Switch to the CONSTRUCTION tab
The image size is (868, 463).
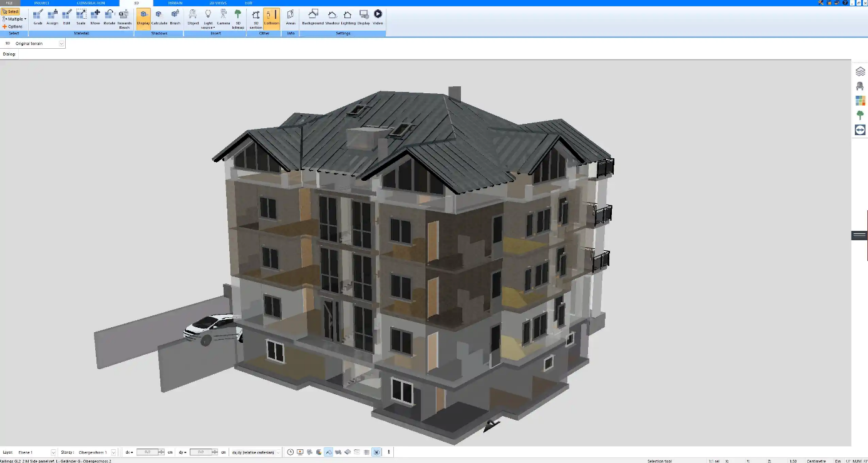pyautogui.click(x=91, y=3)
